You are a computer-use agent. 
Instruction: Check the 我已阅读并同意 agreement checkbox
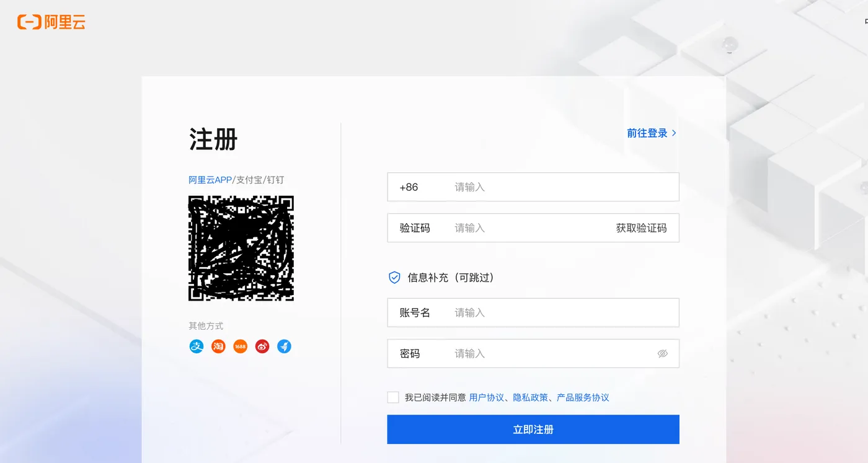[x=393, y=397]
